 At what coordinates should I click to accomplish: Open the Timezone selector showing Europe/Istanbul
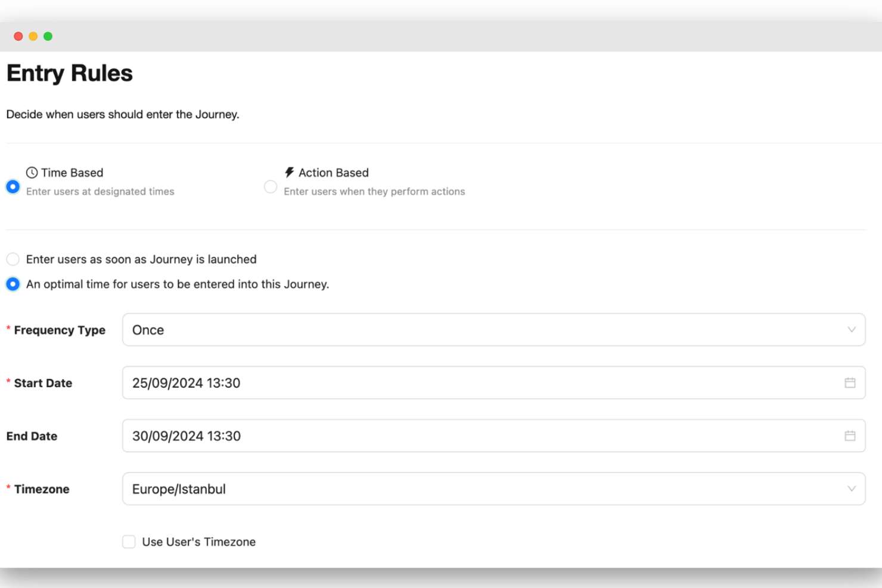[495, 489]
